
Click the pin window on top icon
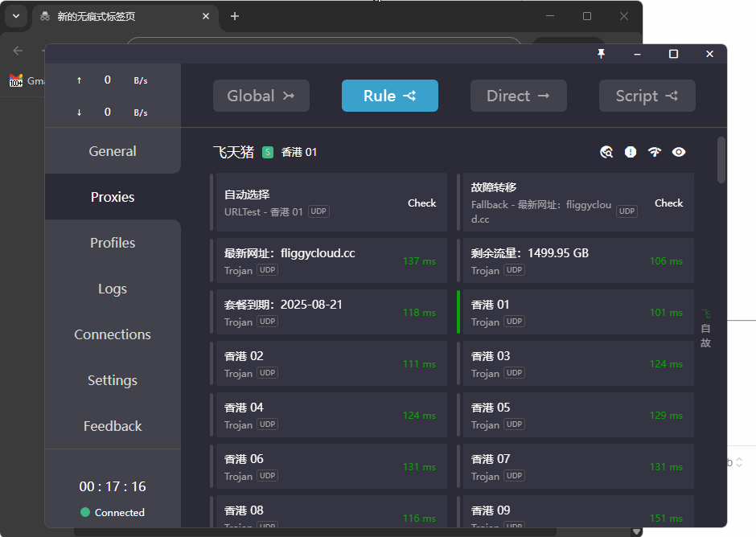coord(601,54)
